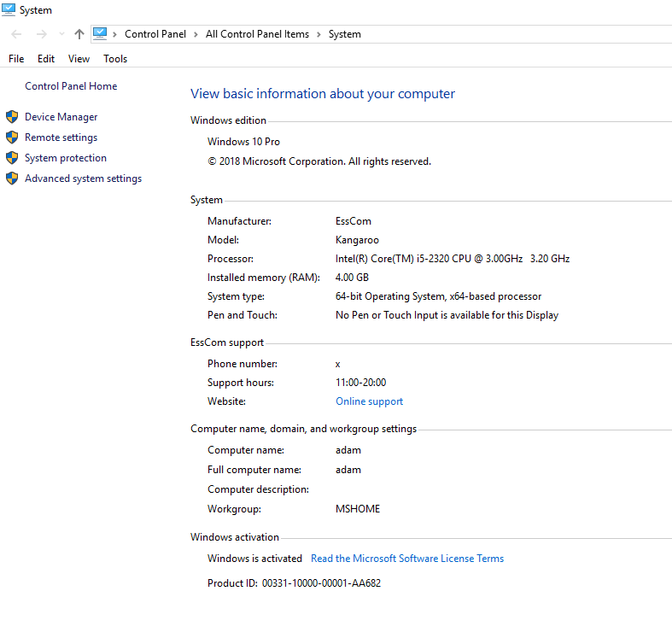This screenshot has height=638, width=672.
Task: Navigate to All Control Panel Items breadcrumb
Action: (257, 34)
